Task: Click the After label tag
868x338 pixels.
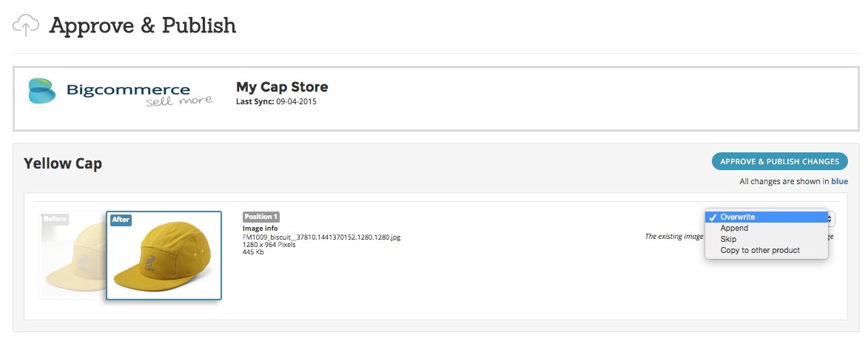Action: 120,220
